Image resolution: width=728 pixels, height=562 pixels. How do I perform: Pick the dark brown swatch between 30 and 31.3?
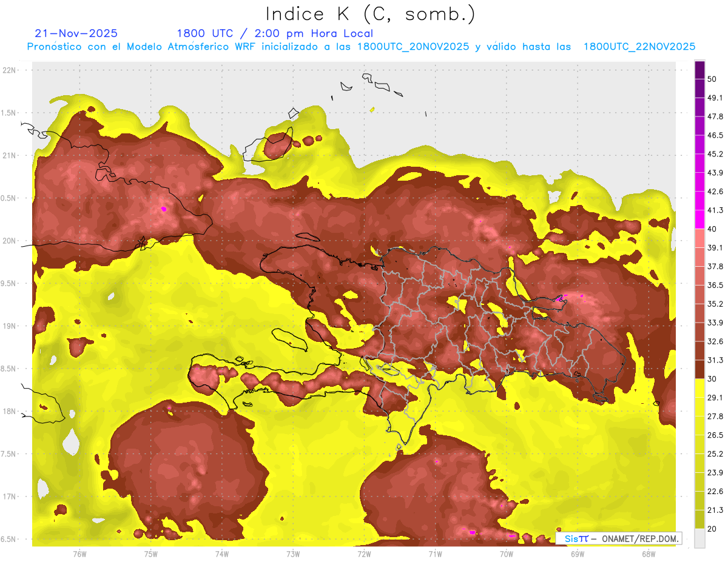click(699, 370)
